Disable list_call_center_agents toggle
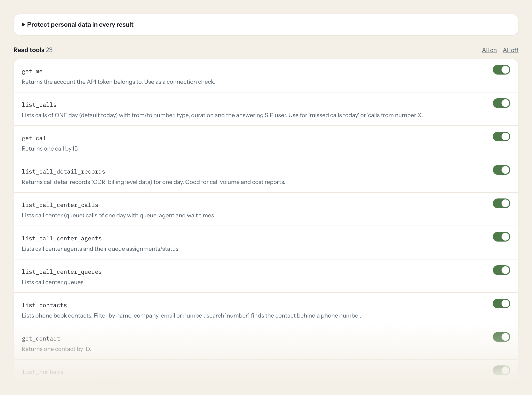Screen dimensions: 532x395 502,237
